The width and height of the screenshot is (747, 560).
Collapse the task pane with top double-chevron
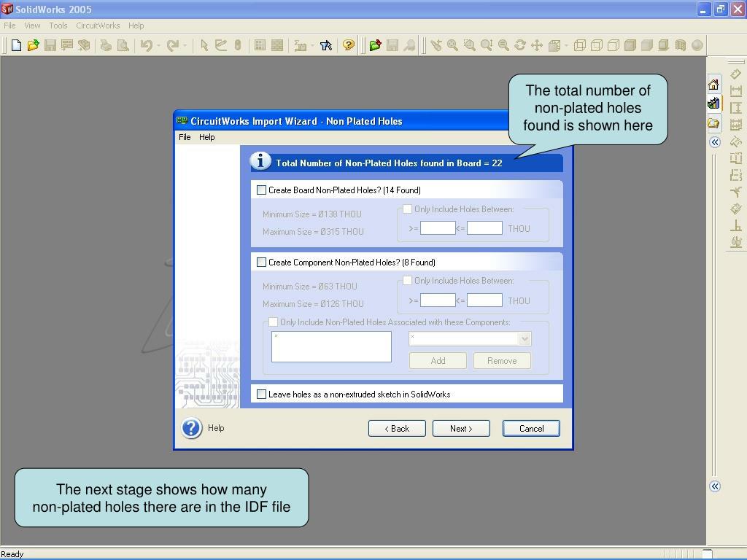click(715, 142)
